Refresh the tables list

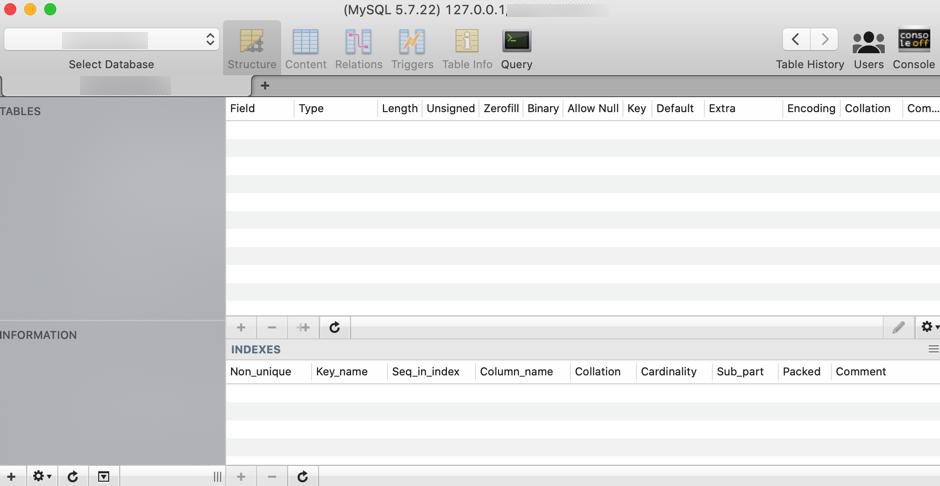coord(73,476)
